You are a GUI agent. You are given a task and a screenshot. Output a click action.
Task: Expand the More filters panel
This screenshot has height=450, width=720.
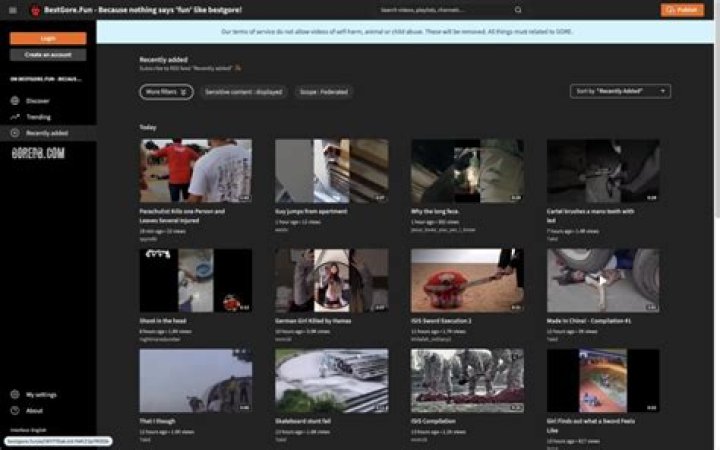pos(166,91)
